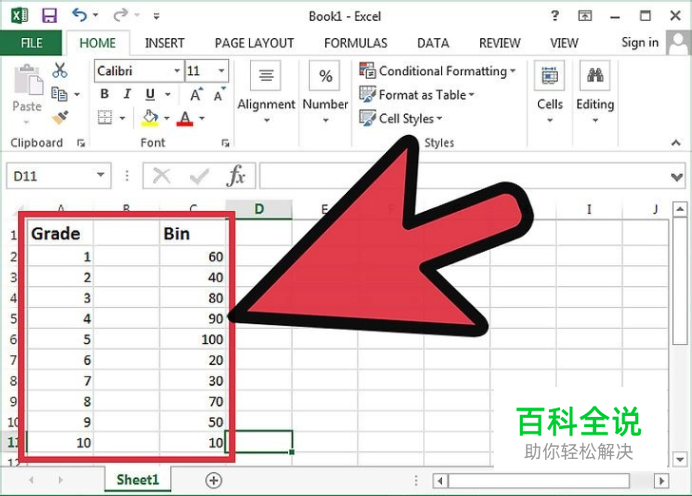Open the Editing binoculars group button

595,92
